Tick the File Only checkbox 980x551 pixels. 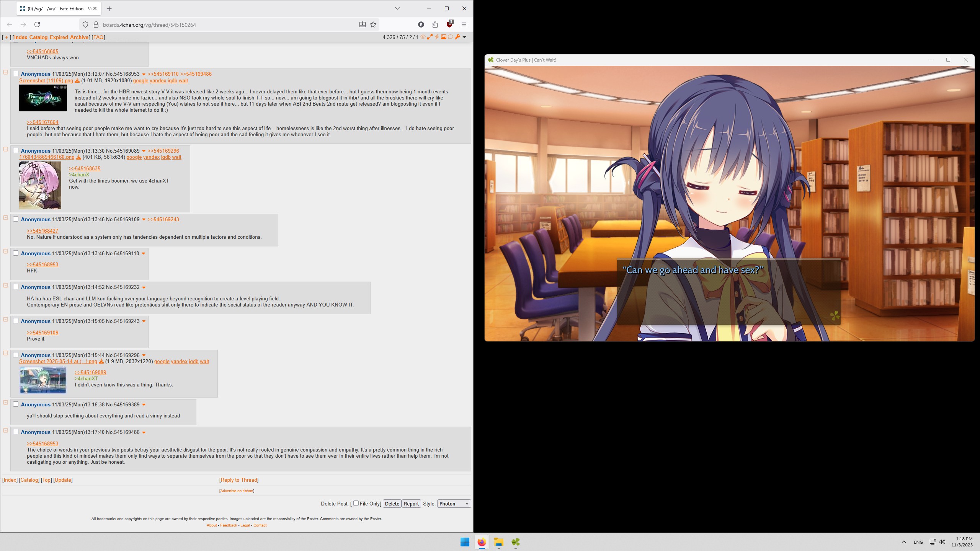[x=356, y=503]
